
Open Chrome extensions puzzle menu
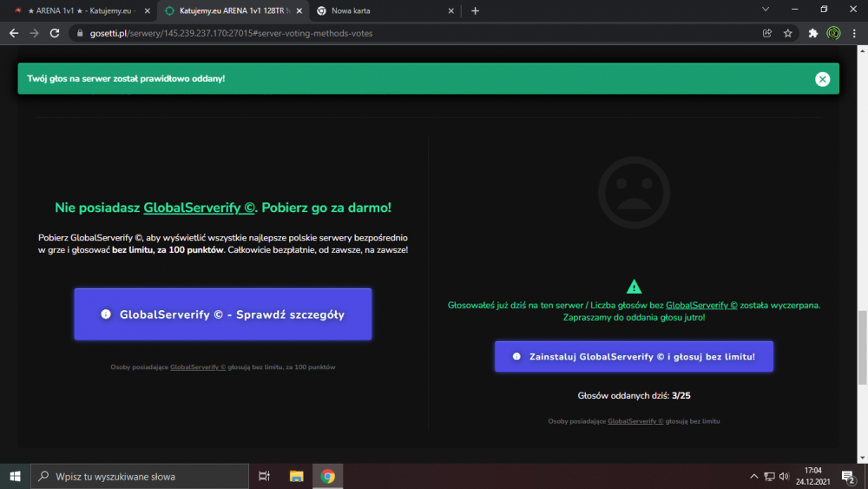tap(813, 33)
